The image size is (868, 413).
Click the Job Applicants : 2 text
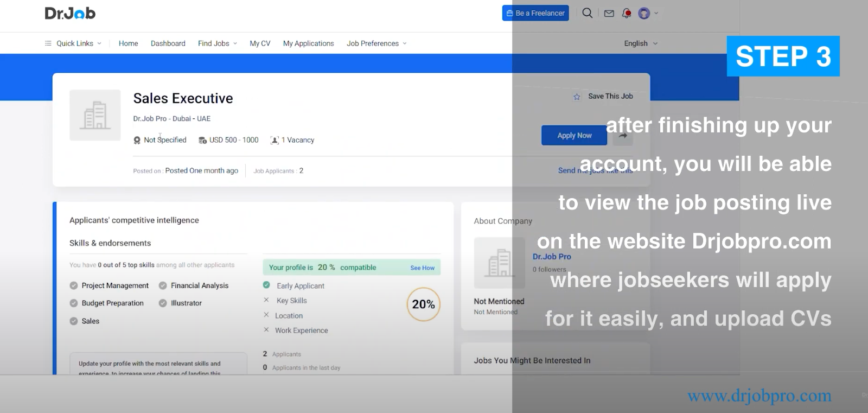278,171
